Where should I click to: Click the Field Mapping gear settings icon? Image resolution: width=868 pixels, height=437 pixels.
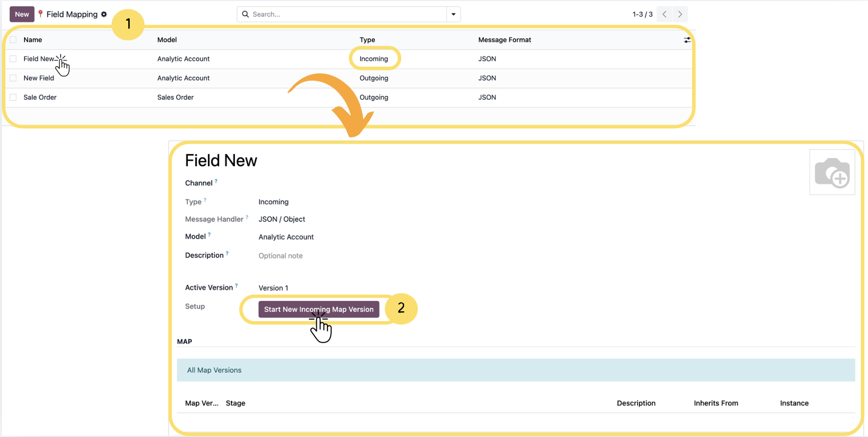(x=104, y=14)
